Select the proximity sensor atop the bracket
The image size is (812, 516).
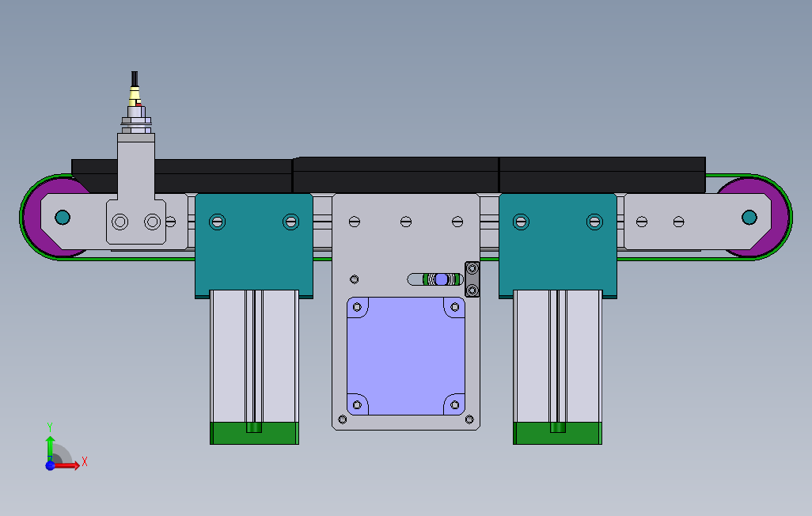136,110
